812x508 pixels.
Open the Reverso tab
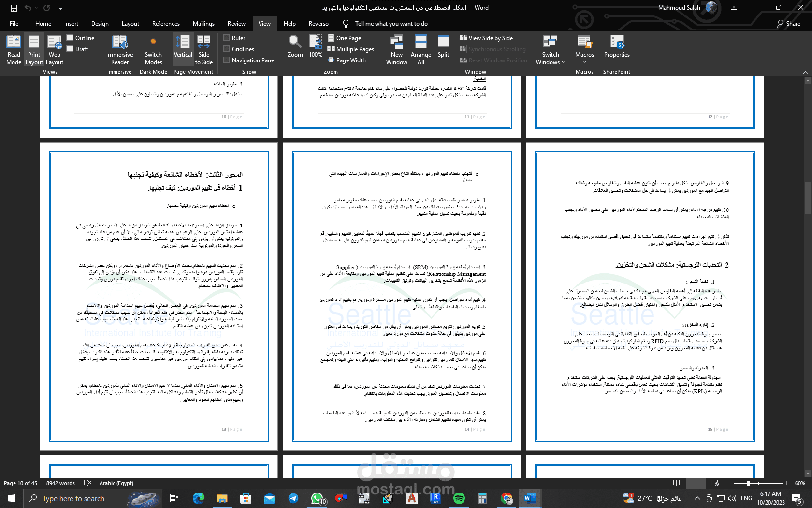(x=319, y=23)
